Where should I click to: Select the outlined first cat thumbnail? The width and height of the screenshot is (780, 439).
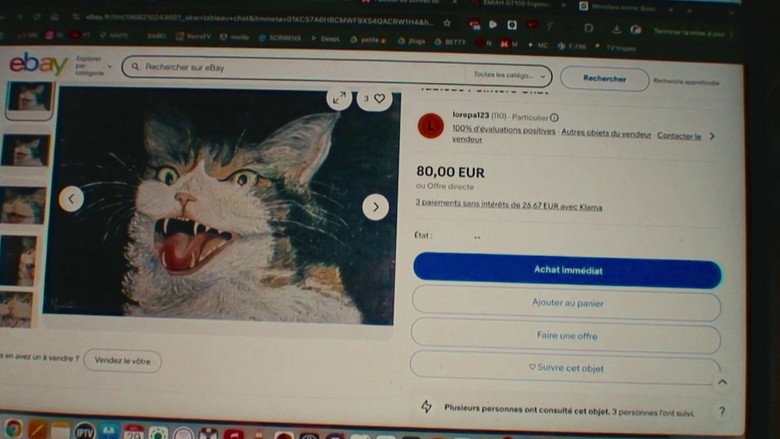30,99
